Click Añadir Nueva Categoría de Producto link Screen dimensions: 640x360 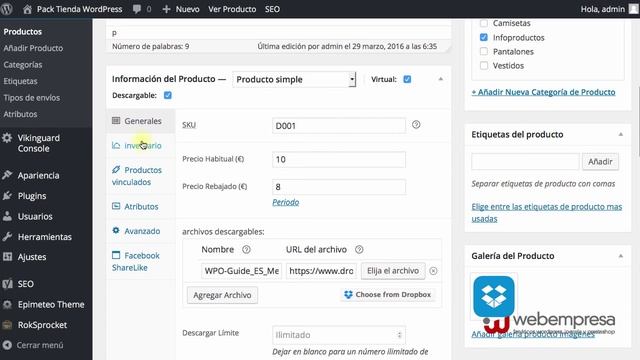pos(543,92)
